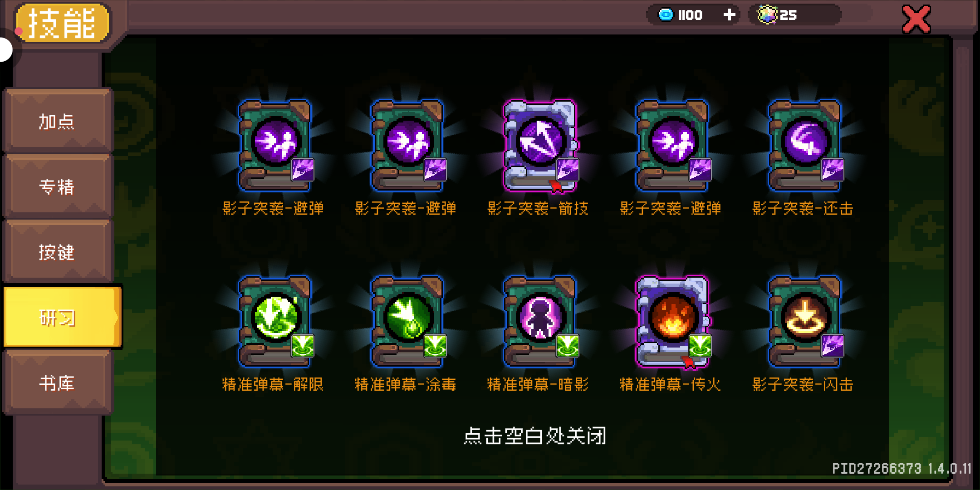The height and width of the screenshot is (490, 980).
Task: Switch to the 专精 tab
Action: [57, 186]
